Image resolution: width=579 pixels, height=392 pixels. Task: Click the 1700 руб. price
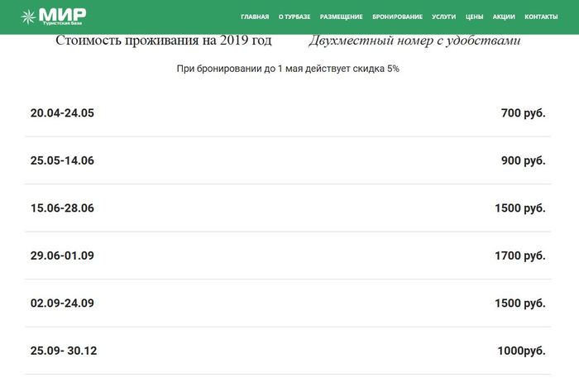519,256
